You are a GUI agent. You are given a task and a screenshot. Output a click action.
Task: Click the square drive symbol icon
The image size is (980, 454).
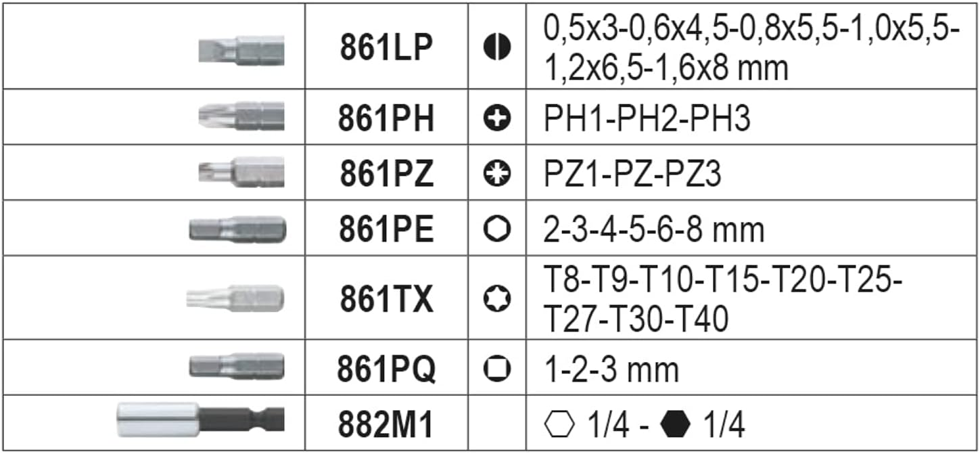[x=497, y=369]
